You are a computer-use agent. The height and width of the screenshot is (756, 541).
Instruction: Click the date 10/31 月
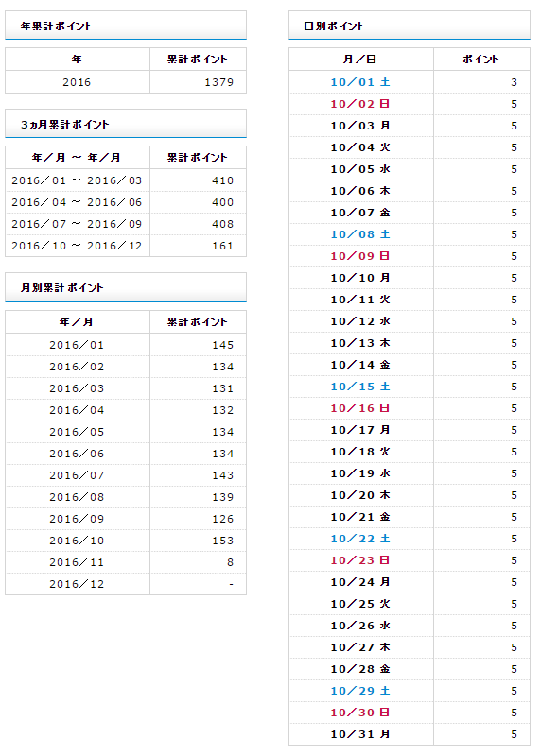pos(360,734)
